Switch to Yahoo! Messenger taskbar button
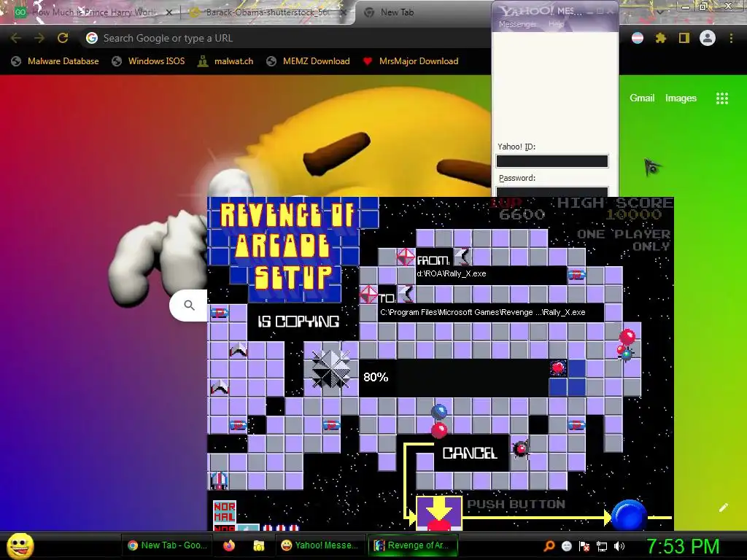Viewport: 747px width, 560px height. (x=320, y=545)
